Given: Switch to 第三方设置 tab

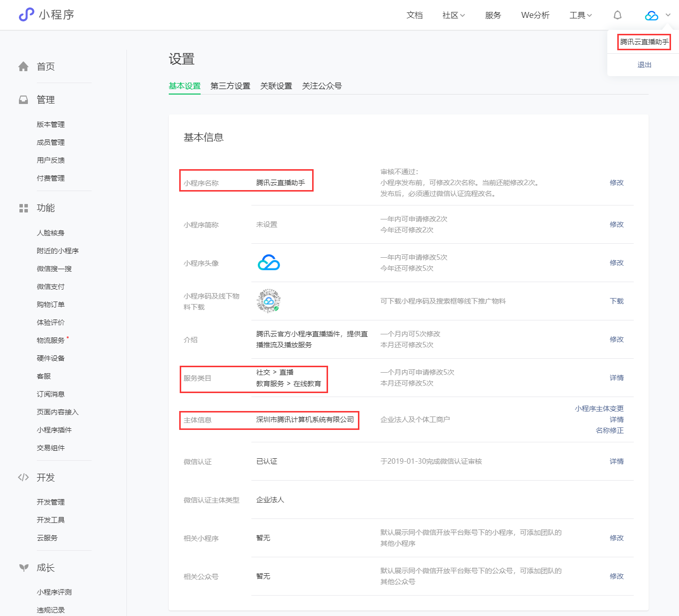Looking at the screenshot, I should [230, 86].
